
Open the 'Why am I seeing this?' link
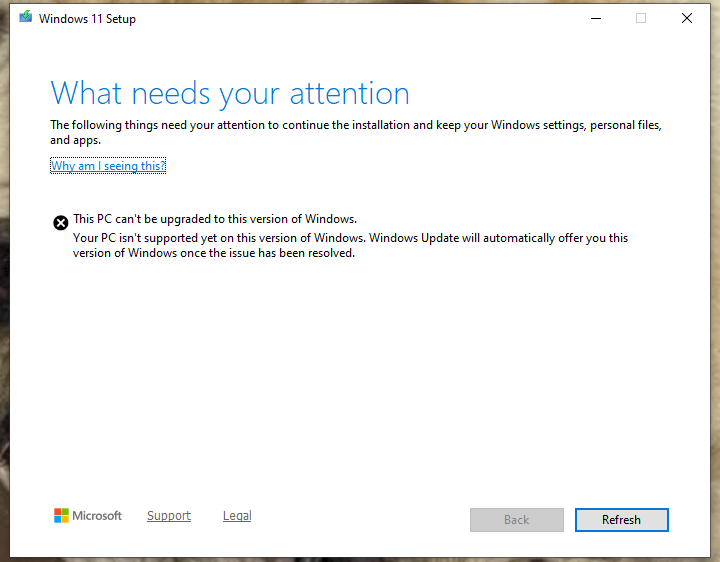pyautogui.click(x=108, y=165)
